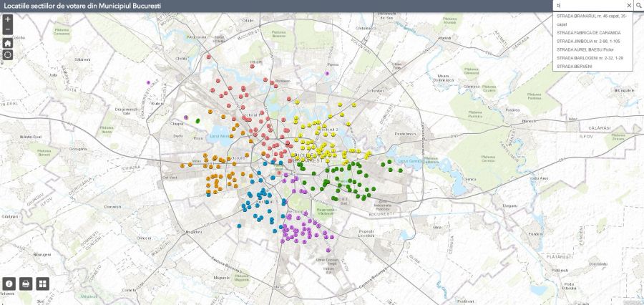Choose STRADA FABRICA DE CARAMIDA suggestion

[588, 33]
